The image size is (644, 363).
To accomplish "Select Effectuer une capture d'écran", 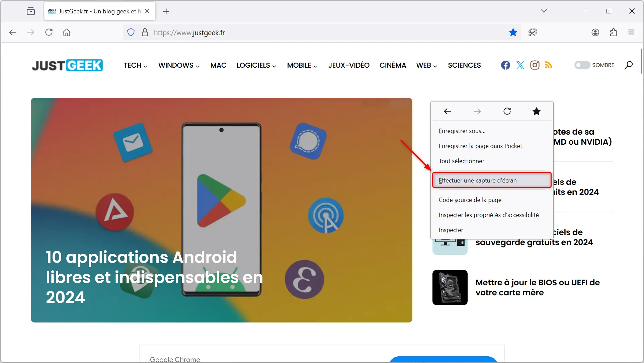I will pos(492,180).
